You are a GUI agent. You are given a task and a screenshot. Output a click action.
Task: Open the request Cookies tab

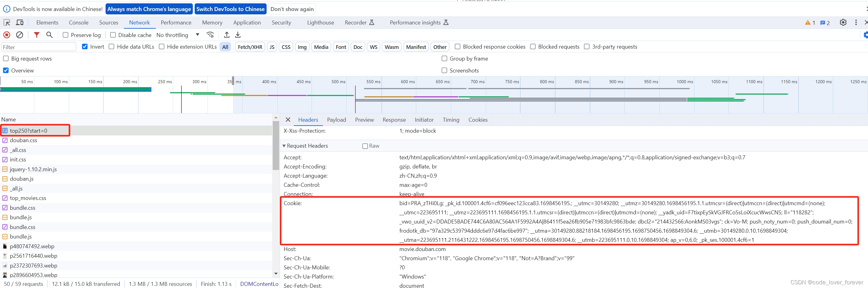[x=478, y=120]
